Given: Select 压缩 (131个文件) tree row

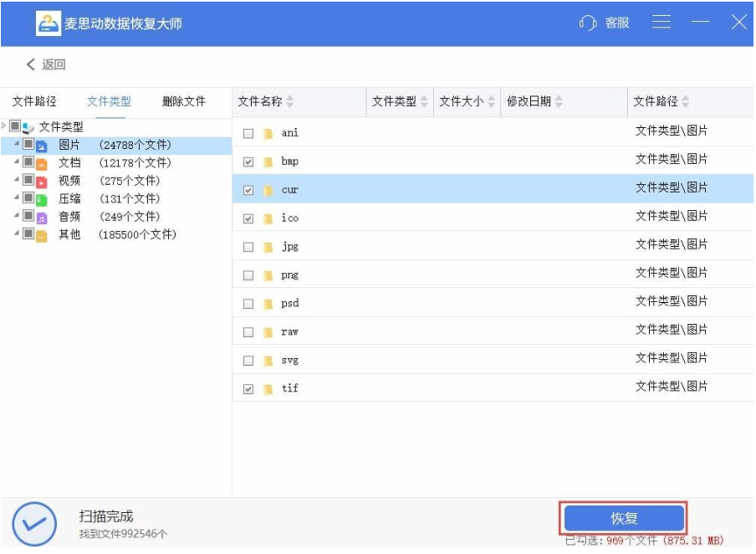Looking at the screenshot, I should click(116, 199).
